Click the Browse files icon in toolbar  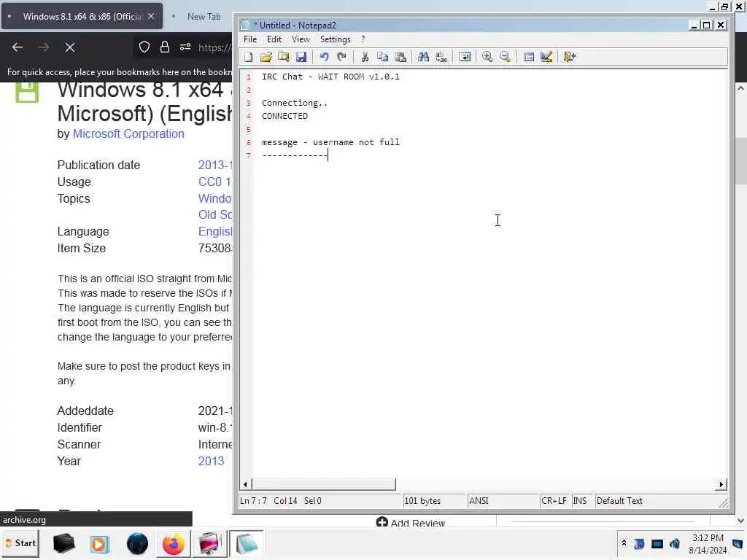pyautogui.click(x=284, y=57)
